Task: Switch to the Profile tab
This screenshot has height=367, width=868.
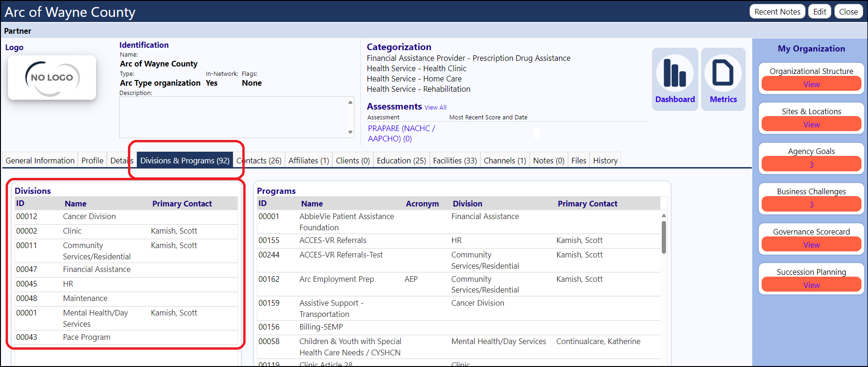Action: pyautogui.click(x=92, y=161)
